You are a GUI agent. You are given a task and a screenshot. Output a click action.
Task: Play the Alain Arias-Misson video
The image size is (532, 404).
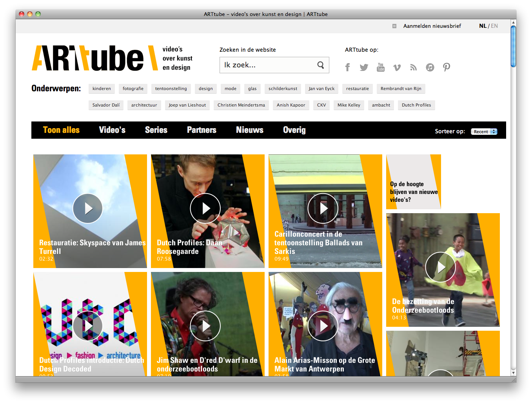[323, 326]
